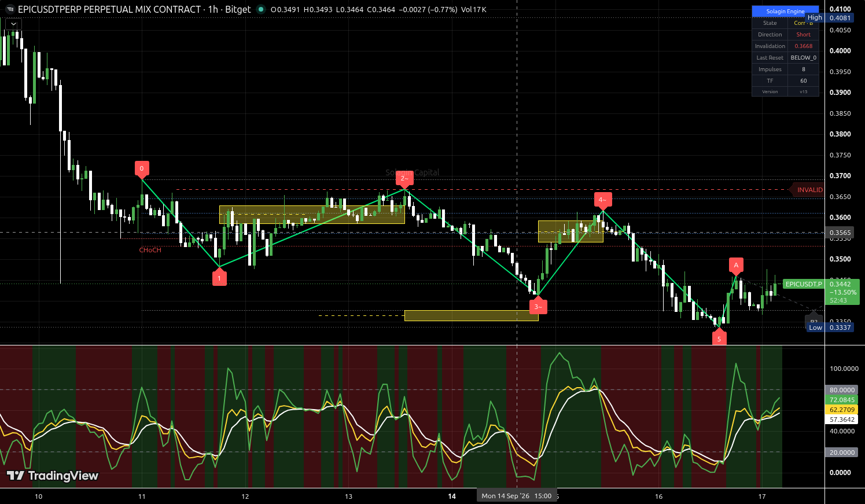Open the TradingView logo link
The height and width of the screenshot is (504, 865).
coord(53,476)
